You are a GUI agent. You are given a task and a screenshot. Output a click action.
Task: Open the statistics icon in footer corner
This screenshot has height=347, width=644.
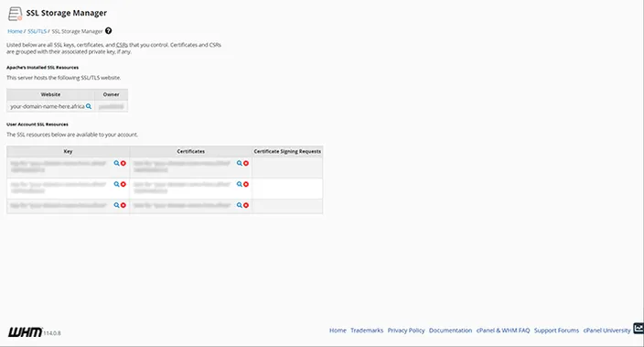pyautogui.click(x=639, y=329)
